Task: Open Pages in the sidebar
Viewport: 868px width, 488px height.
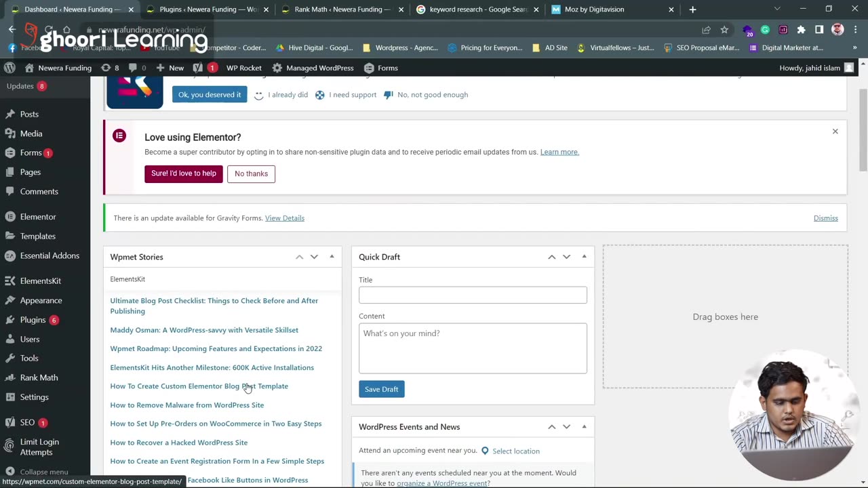Action: pos(31,172)
